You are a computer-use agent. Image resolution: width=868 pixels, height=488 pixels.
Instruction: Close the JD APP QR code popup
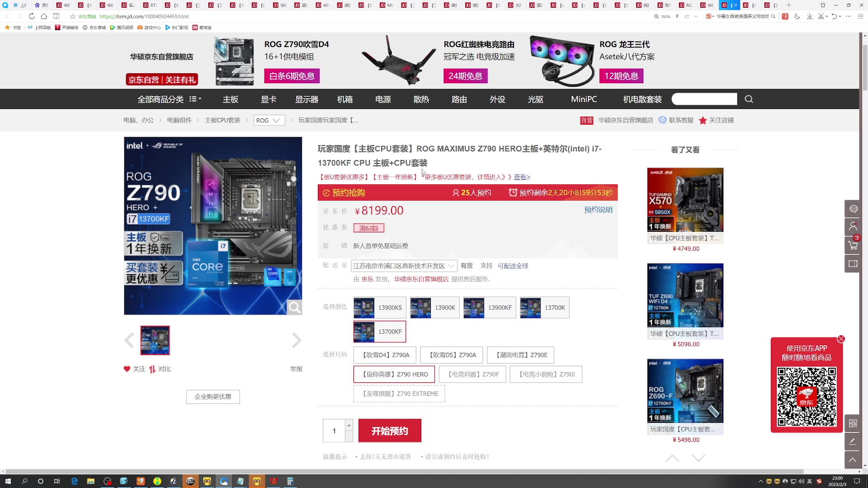841,339
